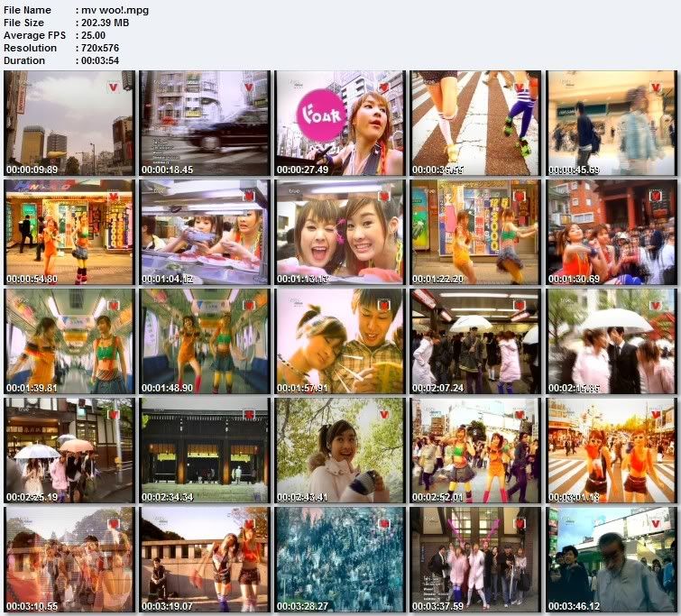The width and height of the screenshot is (681, 616).
Task: Click the file name text 'mv woo!.mpg'
Action: pyautogui.click(x=115, y=10)
